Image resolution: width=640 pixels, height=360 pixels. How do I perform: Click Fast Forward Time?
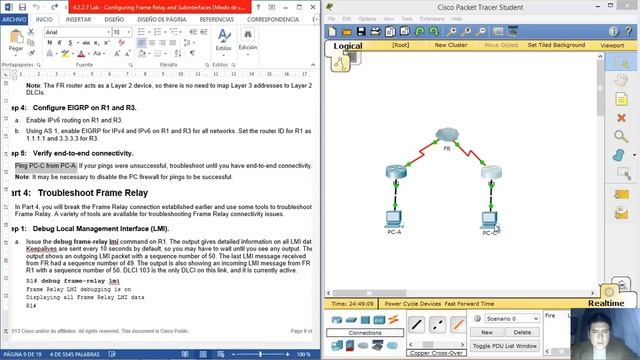pos(469,304)
